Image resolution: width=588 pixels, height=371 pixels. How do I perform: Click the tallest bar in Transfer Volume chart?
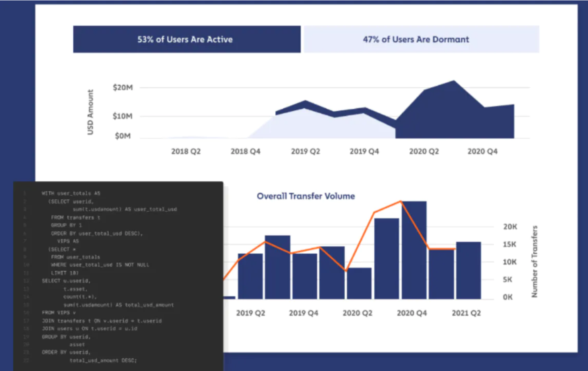click(x=414, y=250)
